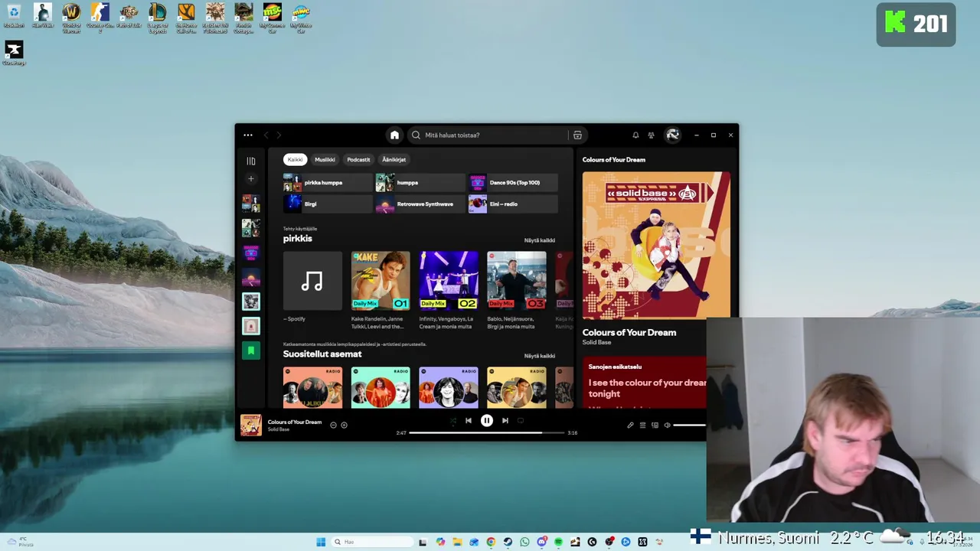Image resolution: width=980 pixels, height=551 pixels.
Task: Expand Your Library sidebar icon
Action: (x=250, y=161)
